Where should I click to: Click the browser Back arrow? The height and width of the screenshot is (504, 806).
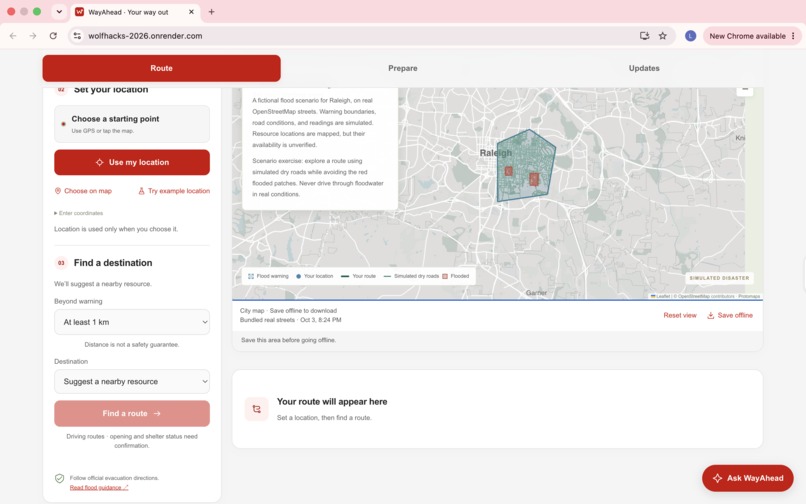coord(13,36)
